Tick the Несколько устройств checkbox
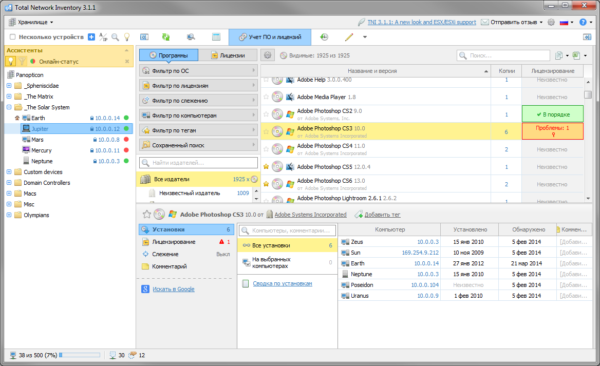This screenshot has height=366, width=600. (x=12, y=37)
